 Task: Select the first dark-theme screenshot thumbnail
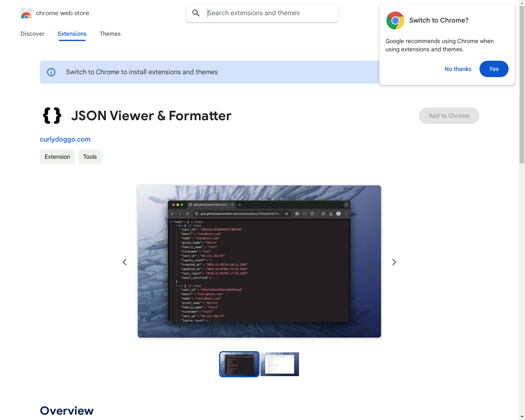(x=240, y=364)
